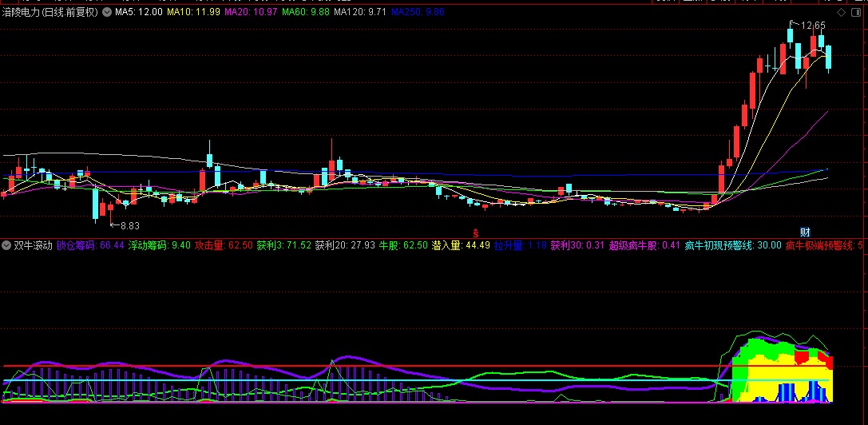Select the green MA60: 9.88 legend

pos(307,13)
